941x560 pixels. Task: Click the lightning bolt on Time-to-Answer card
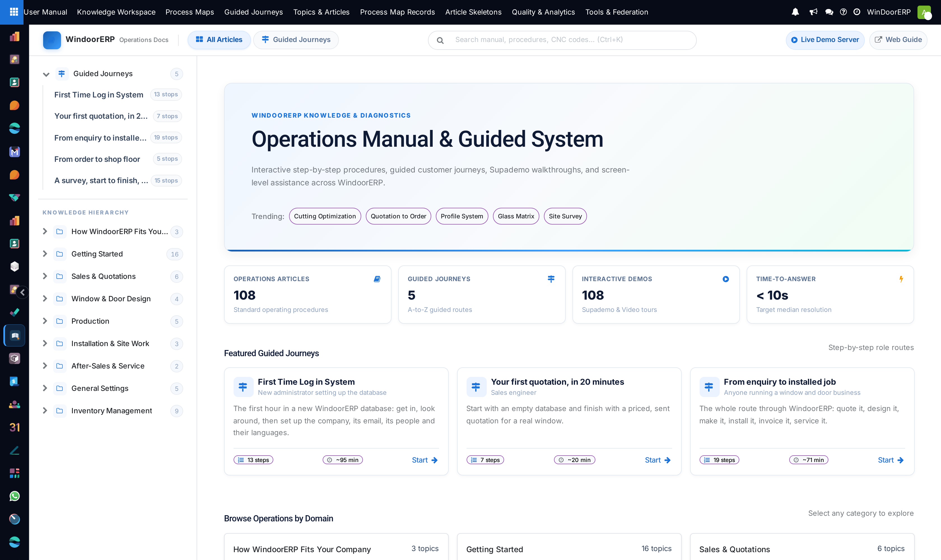tap(901, 279)
